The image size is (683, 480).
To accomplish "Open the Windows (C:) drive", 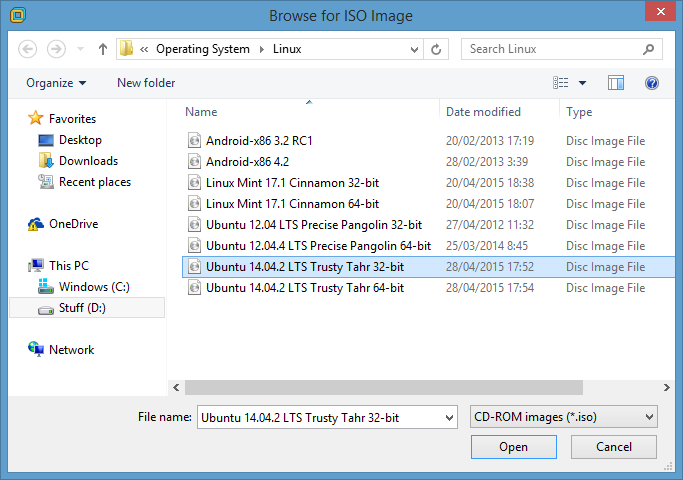I will tap(94, 287).
